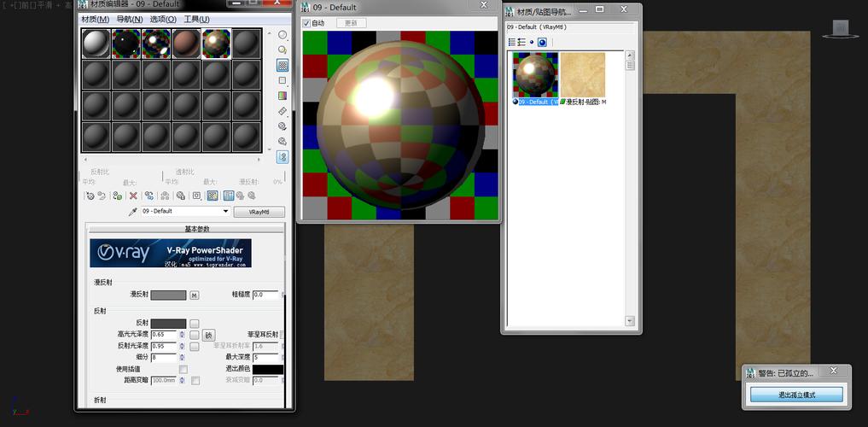Toggle the checkered Background icon in side toolbar

[283, 66]
